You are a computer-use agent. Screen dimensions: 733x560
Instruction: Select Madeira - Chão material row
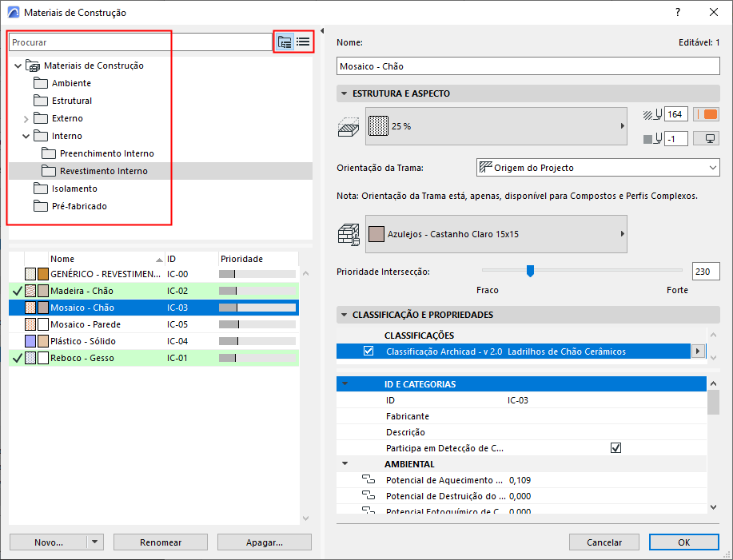pos(153,291)
